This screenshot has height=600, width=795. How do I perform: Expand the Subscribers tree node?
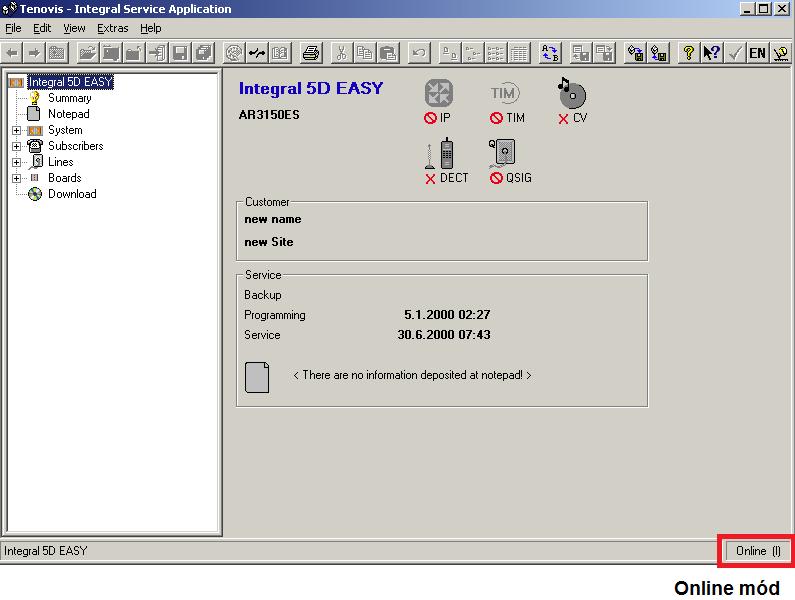point(16,146)
